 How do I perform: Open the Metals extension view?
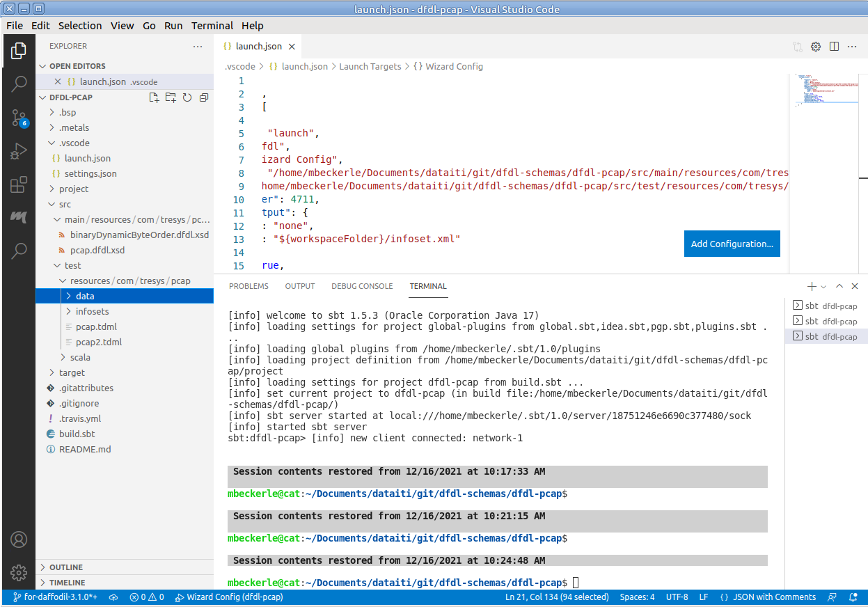19,217
